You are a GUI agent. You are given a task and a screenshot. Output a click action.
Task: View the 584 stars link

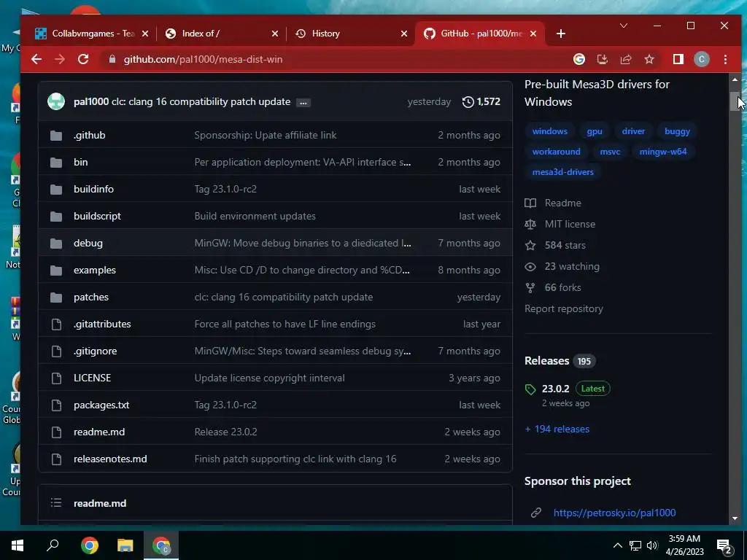tap(555, 245)
